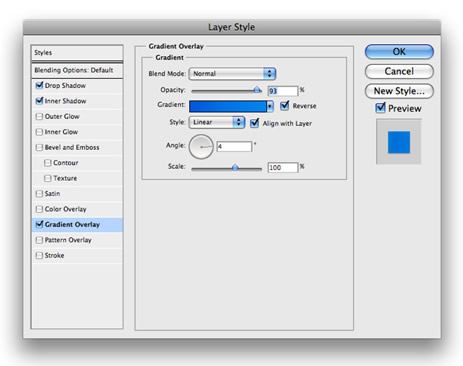Click the New Style... button
Screen dimensions: 463x366
pyautogui.click(x=399, y=91)
